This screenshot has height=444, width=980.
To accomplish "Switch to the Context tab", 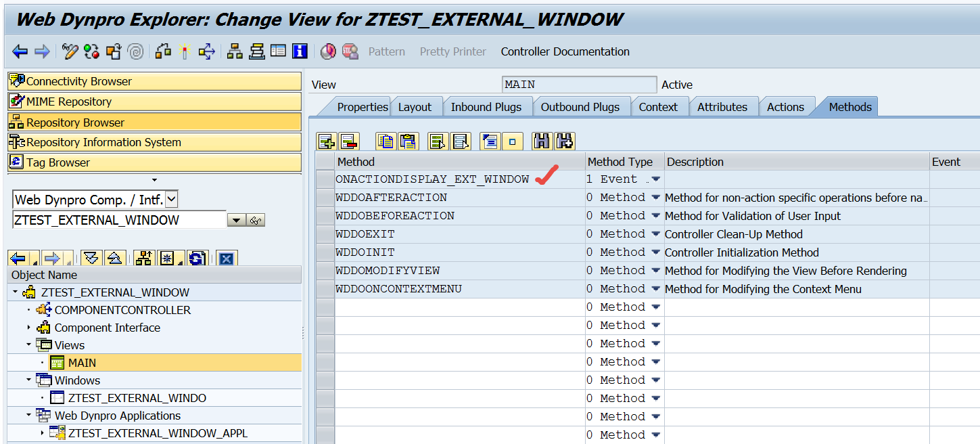I will click(x=658, y=107).
